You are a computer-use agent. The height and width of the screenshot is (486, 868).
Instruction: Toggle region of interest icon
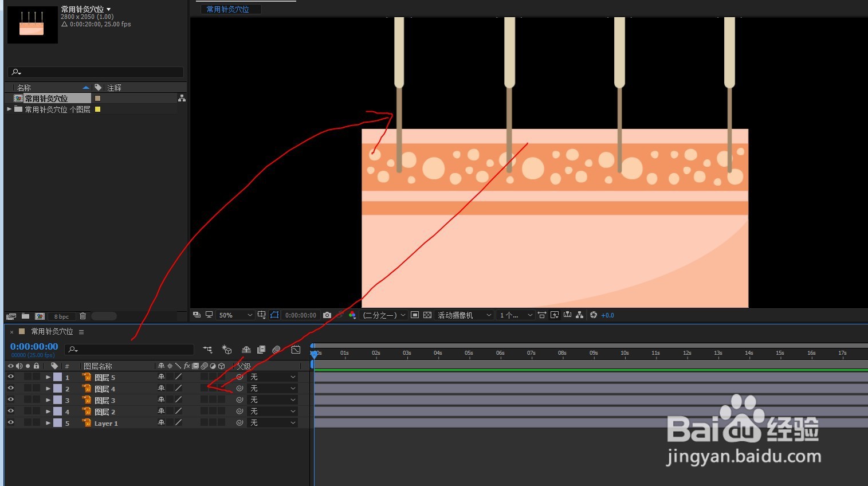[415, 315]
